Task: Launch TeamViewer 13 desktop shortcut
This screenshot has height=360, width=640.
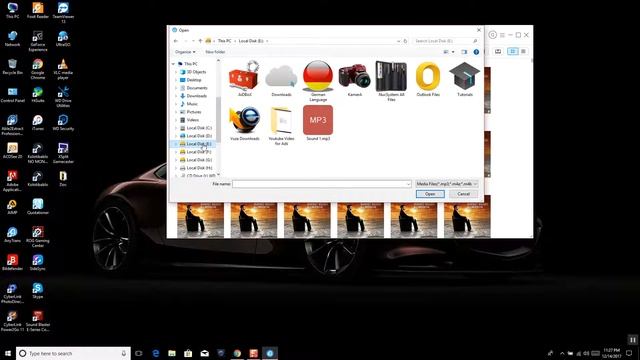Action: [63, 13]
